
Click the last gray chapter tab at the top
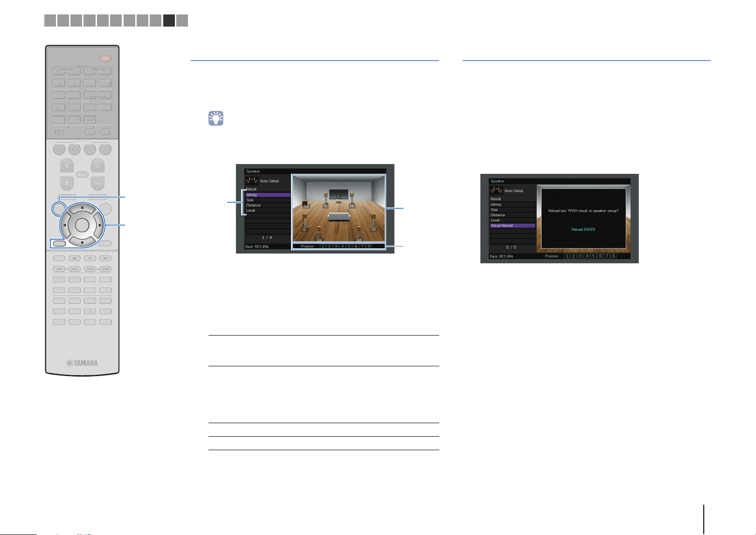(182, 21)
